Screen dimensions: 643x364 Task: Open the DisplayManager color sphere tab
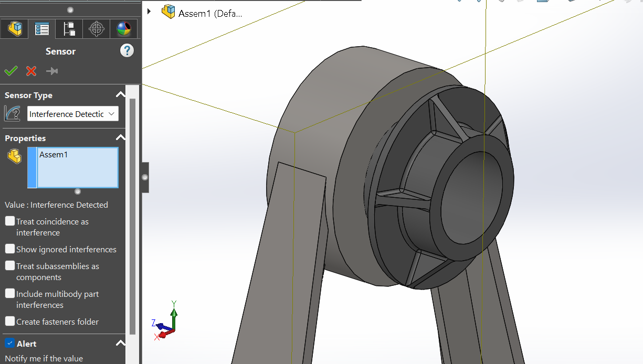click(x=124, y=29)
